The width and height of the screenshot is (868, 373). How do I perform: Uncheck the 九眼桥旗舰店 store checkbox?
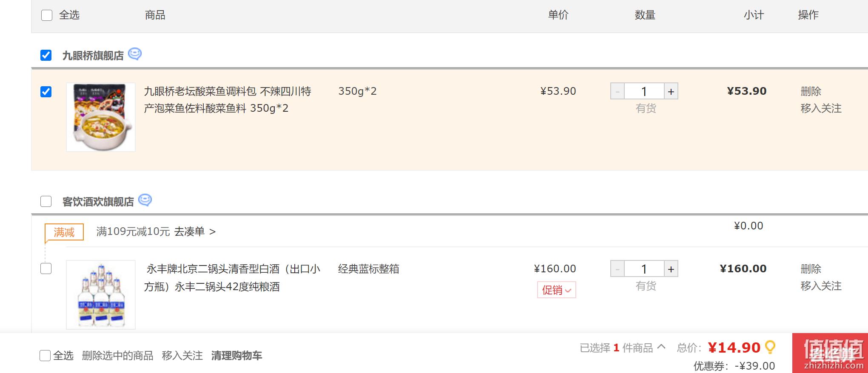(x=46, y=55)
